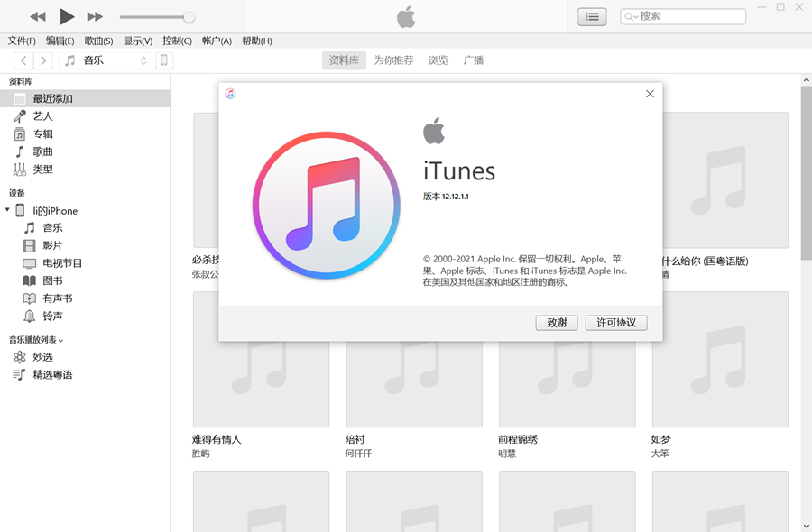Click the Apple logo in about dialog
This screenshot has height=532, width=812.
(x=434, y=131)
